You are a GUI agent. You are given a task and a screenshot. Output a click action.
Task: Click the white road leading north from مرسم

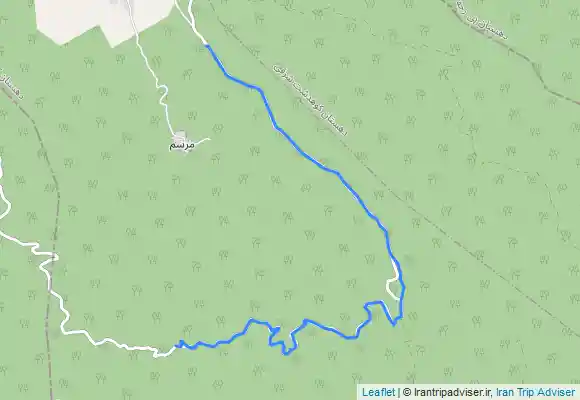click(155, 72)
